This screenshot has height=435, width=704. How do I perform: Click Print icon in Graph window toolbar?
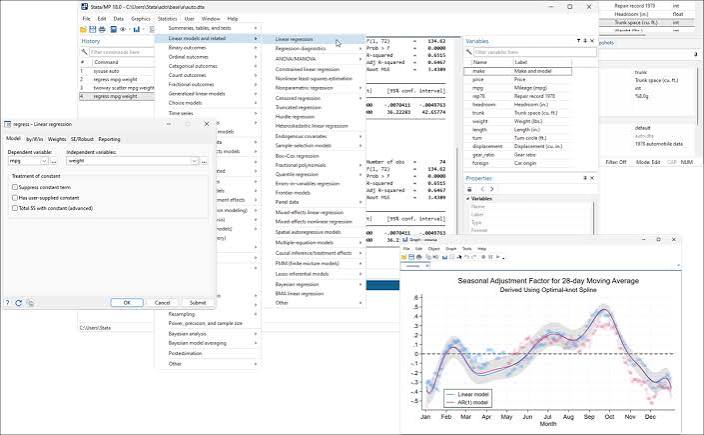[x=419, y=257]
